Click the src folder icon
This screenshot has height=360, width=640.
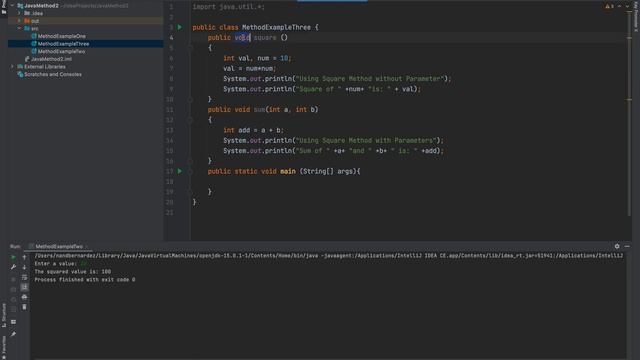pyautogui.click(x=27, y=28)
